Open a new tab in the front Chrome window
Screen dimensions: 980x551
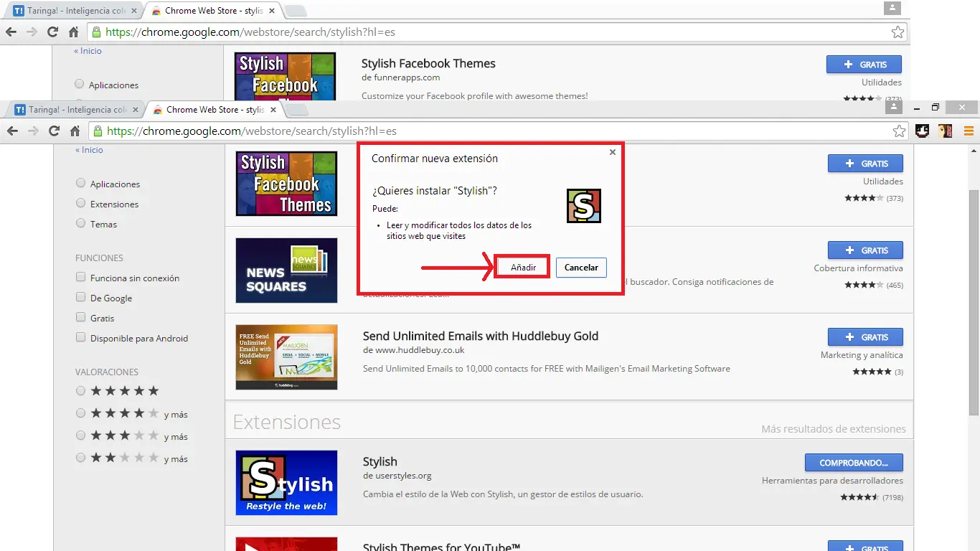click(296, 110)
